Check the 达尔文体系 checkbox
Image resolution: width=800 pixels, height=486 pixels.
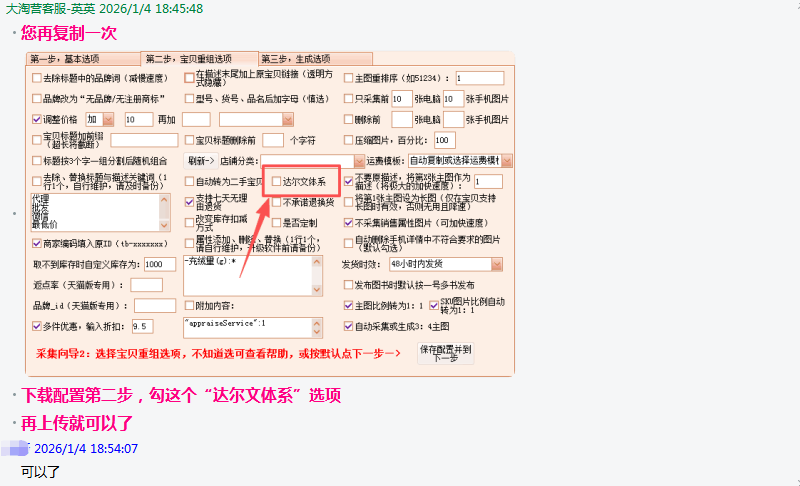click(277, 182)
